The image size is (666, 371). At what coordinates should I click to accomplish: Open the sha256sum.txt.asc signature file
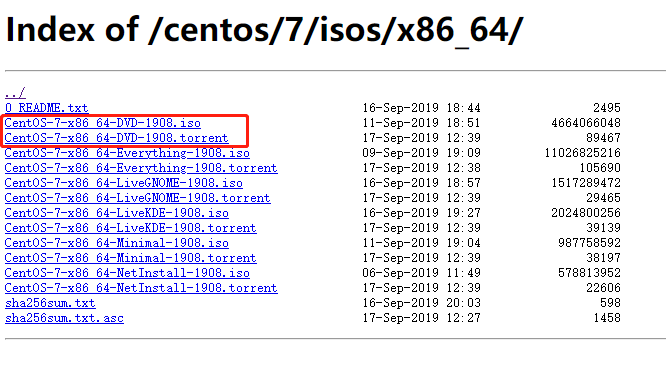coord(64,318)
